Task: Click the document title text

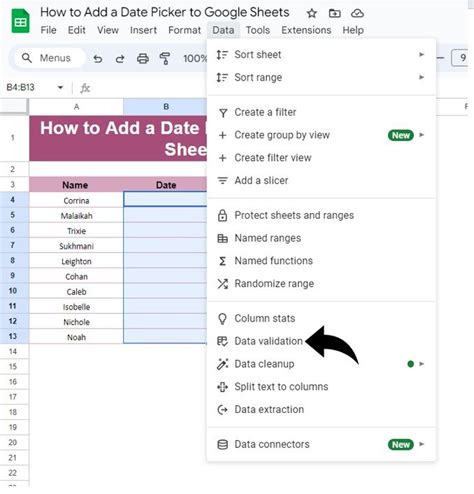Action: tap(165, 13)
